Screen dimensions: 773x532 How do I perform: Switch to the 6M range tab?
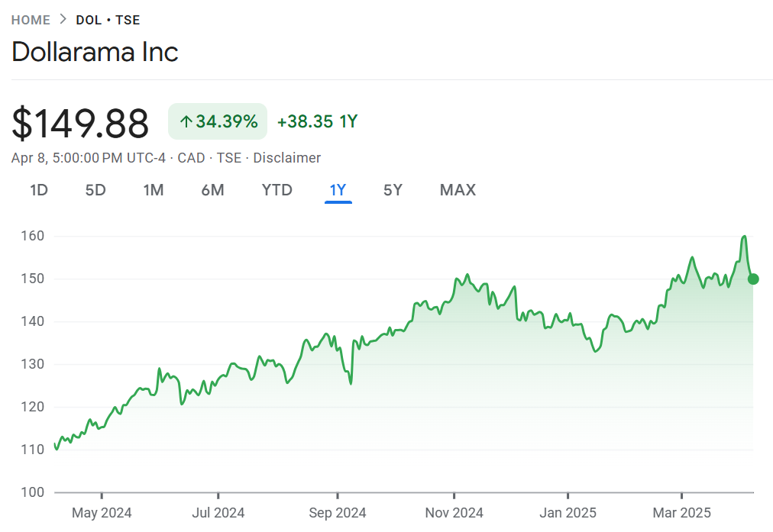coord(212,190)
